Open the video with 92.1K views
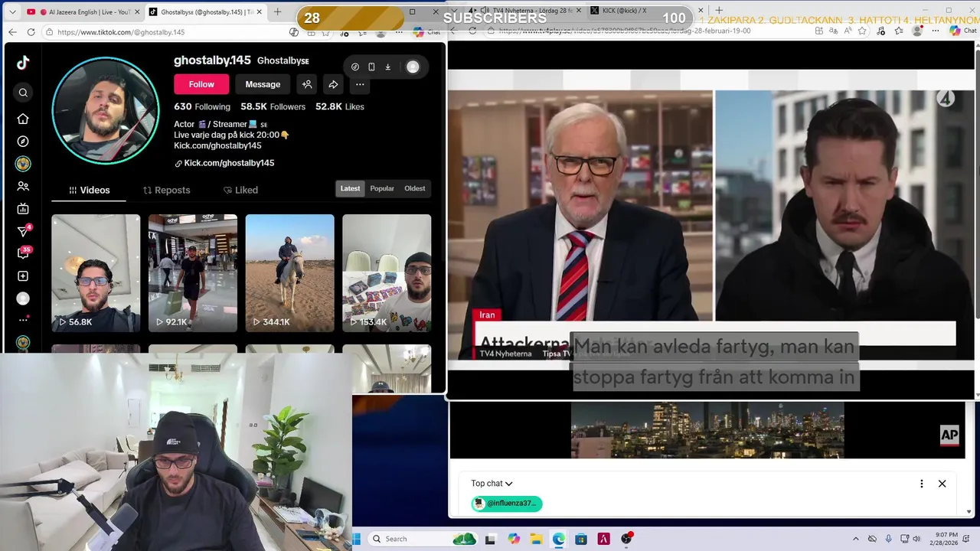 193,273
